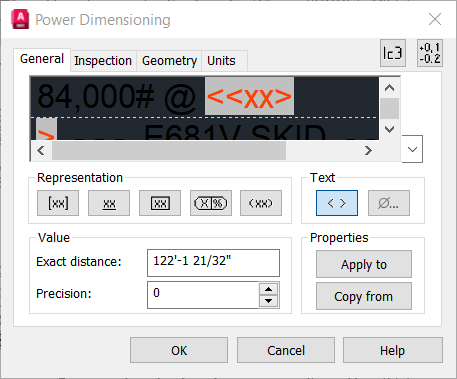This screenshot has width=457, height=379.
Task: Apply square bracket [xx] representation
Action: pos(58,203)
